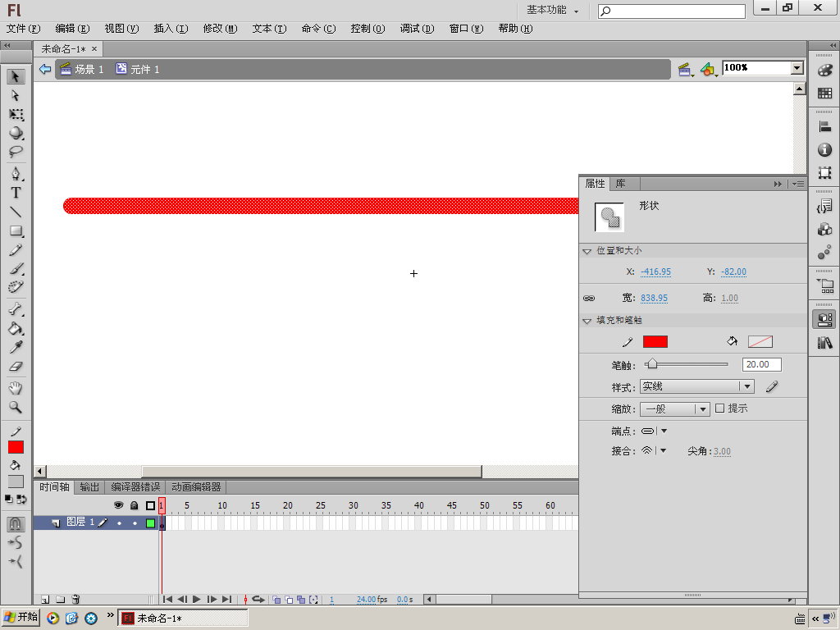Open the Swatches grid panel icon
The height and width of the screenshot is (630, 840).
point(825,94)
